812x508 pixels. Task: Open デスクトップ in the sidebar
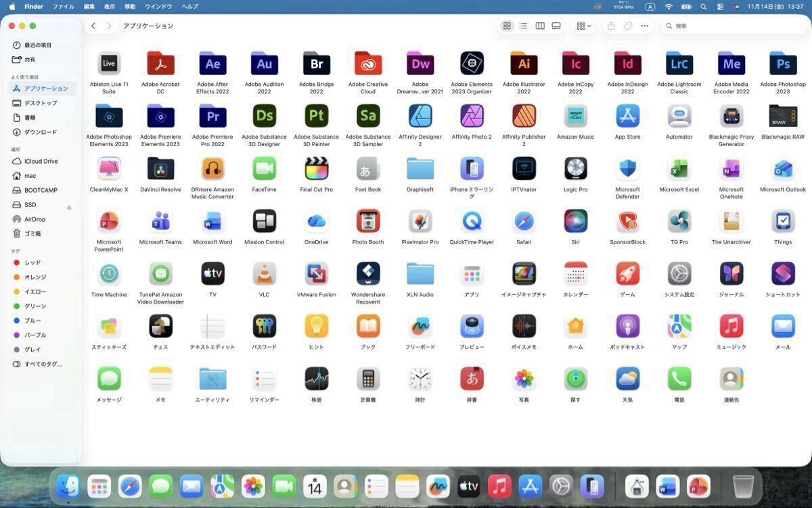click(43, 103)
